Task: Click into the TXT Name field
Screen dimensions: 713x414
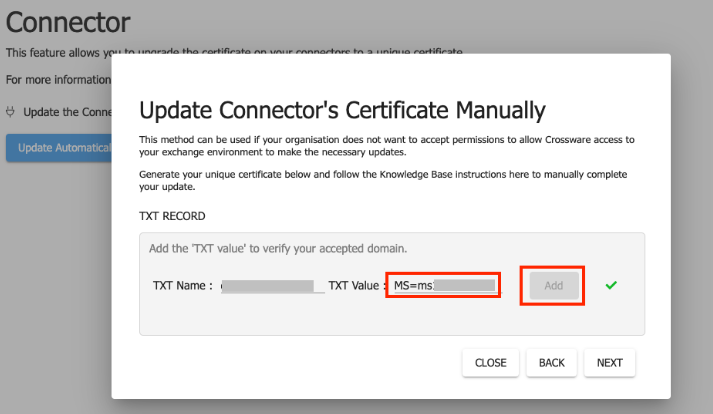Action: 272,286
